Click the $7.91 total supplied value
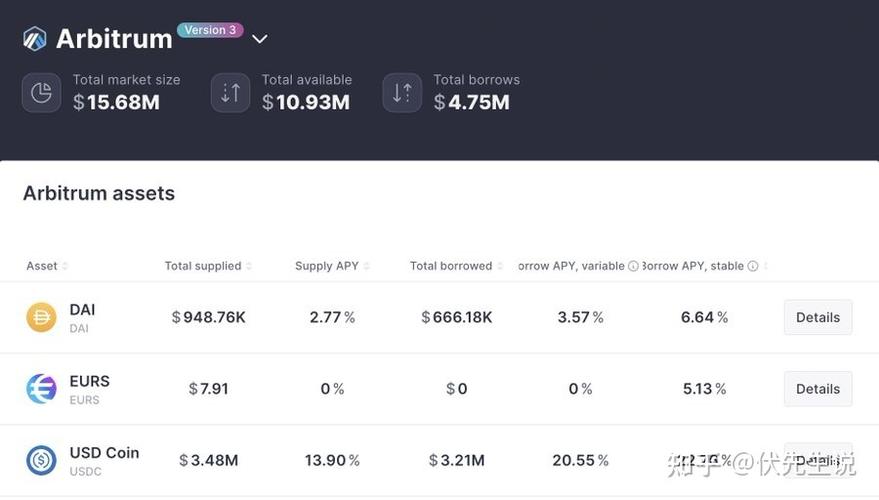This screenshot has width=879, height=500. pyautogui.click(x=209, y=389)
